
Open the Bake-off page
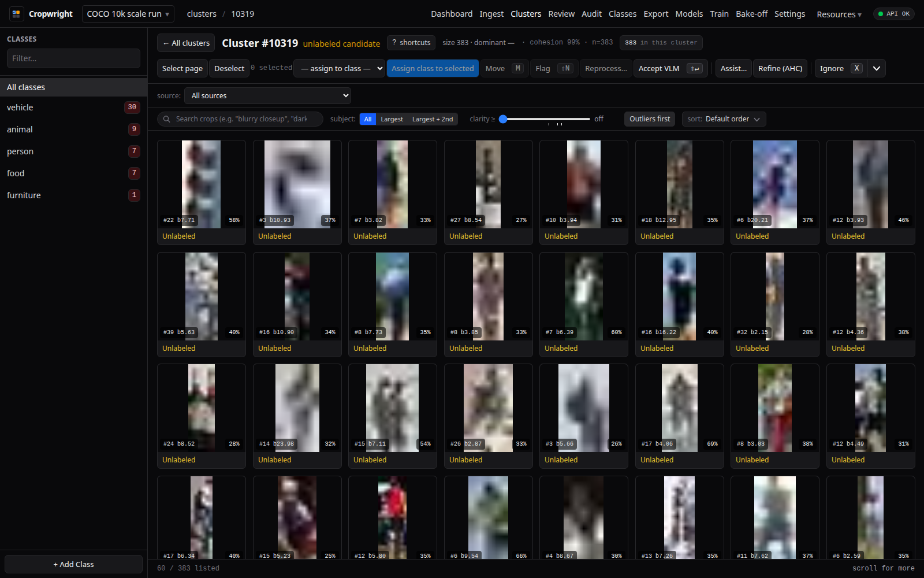751,14
